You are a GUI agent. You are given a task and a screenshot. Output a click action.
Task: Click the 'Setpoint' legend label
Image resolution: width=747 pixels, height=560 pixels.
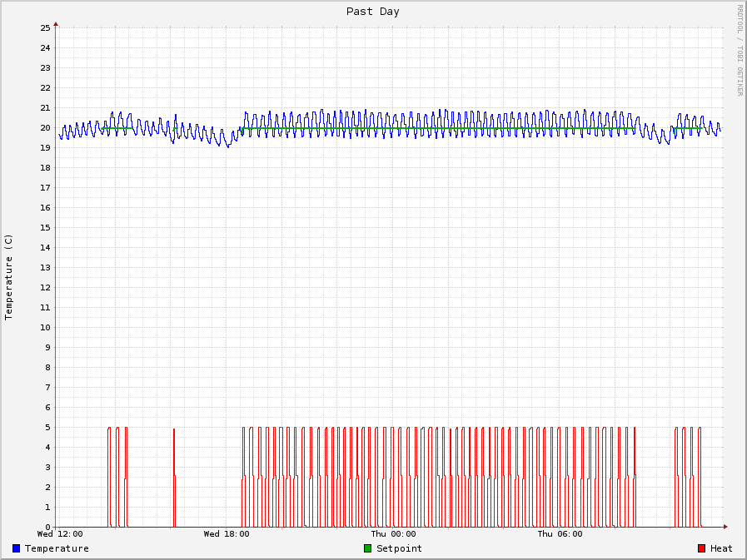point(399,548)
